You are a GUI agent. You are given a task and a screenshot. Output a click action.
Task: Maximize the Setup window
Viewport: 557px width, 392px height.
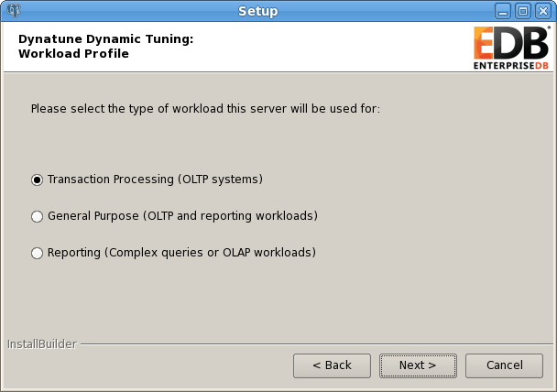tap(523, 11)
